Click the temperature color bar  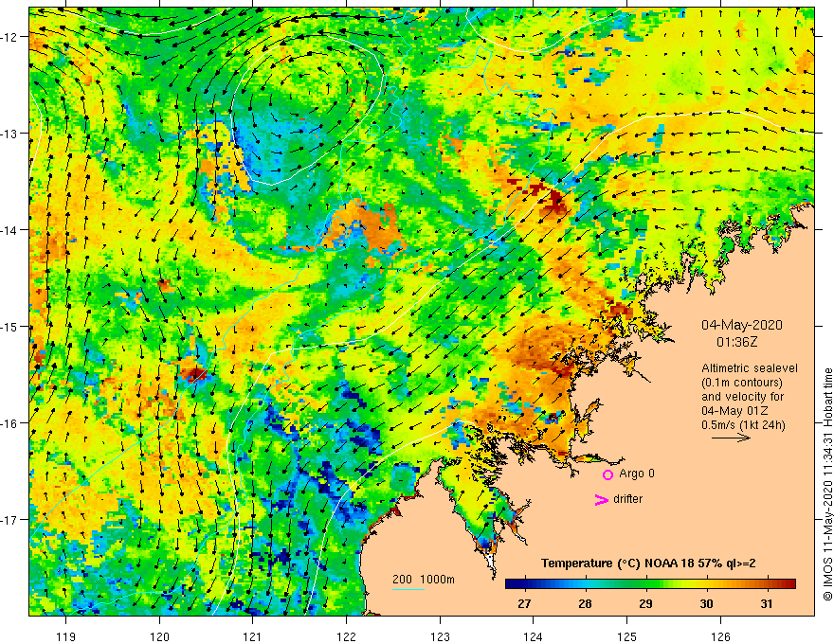point(650,584)
